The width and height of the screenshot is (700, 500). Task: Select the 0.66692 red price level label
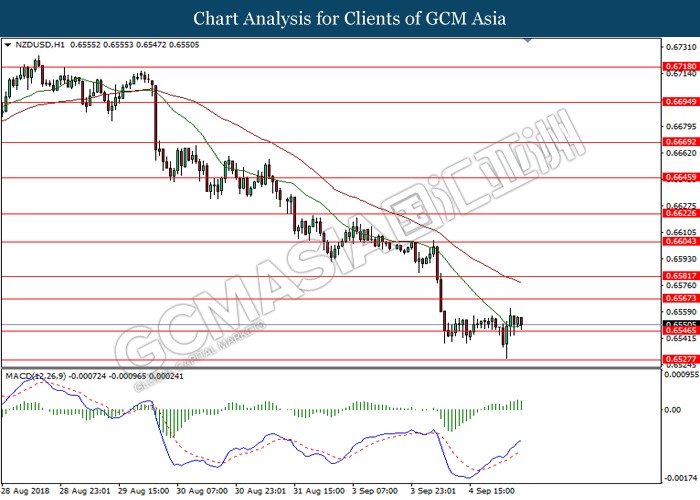(680, 142)
